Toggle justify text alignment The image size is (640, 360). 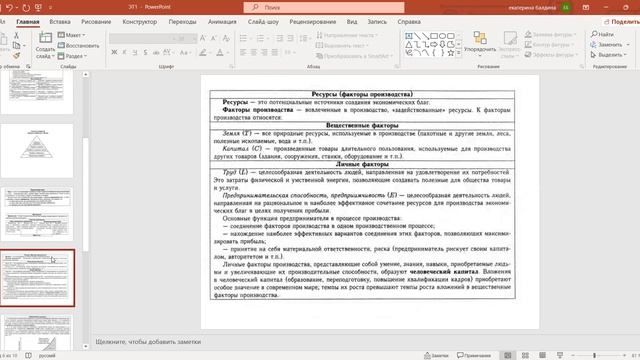pos(275,52)
